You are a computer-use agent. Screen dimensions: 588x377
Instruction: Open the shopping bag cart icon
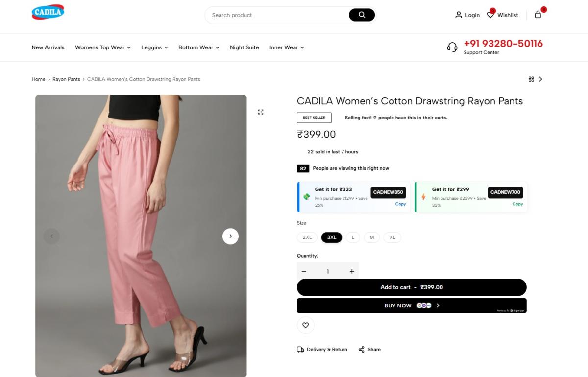tap(538, 15)
